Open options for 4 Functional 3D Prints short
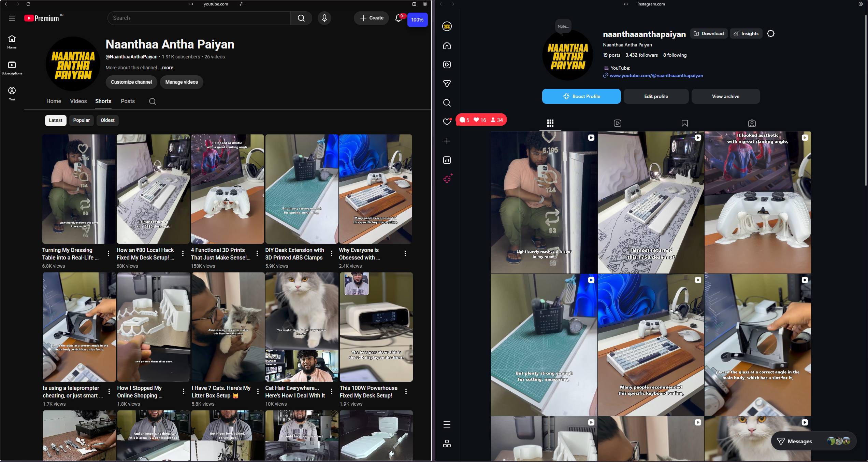868x462 pixels. [257, 253]
